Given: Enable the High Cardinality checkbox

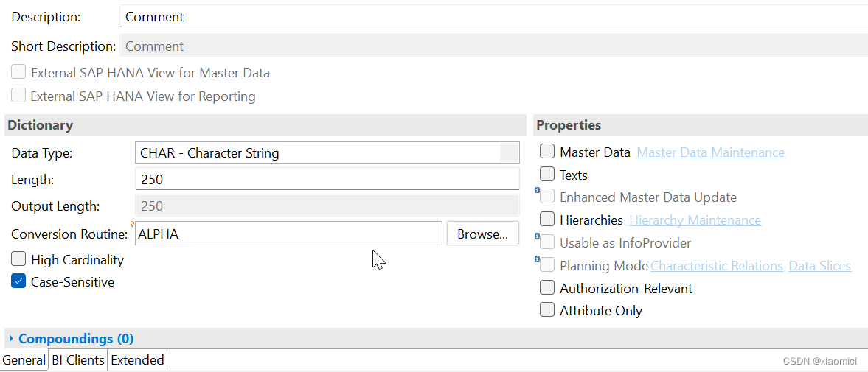Looking at the screenshot, I should (x=18, y=259).
